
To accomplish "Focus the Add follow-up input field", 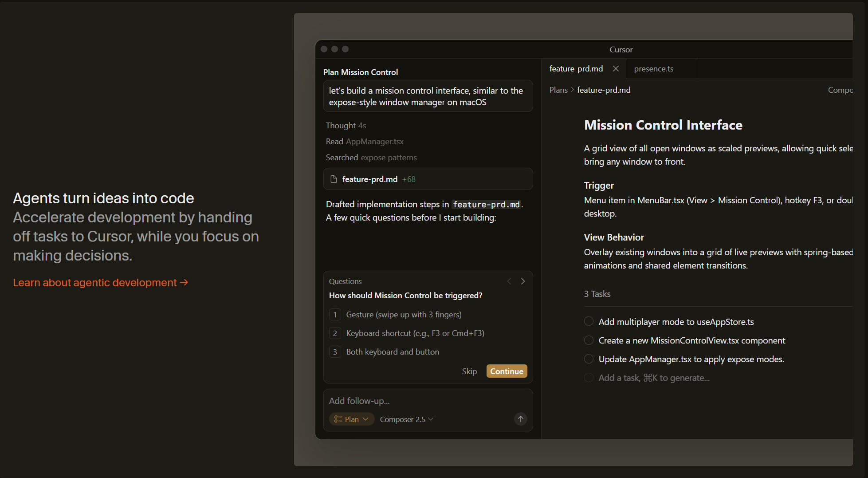I will 428,401.
